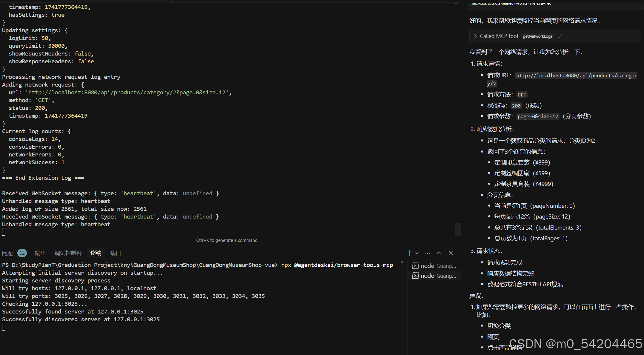Screen dimensions: 644x355
Task: Close the bottom panel with X icon
Action: tap(451, 253)
